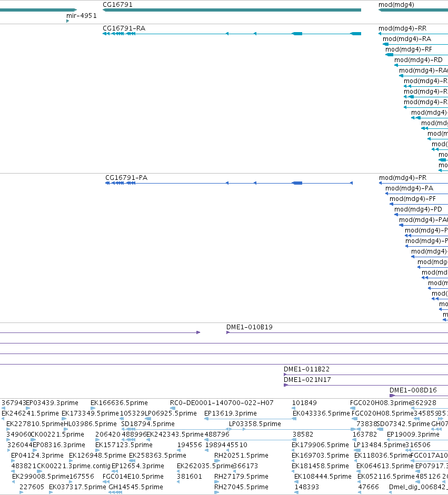
Task: Click EST EP04124.3prime
Action: [37, 456]
